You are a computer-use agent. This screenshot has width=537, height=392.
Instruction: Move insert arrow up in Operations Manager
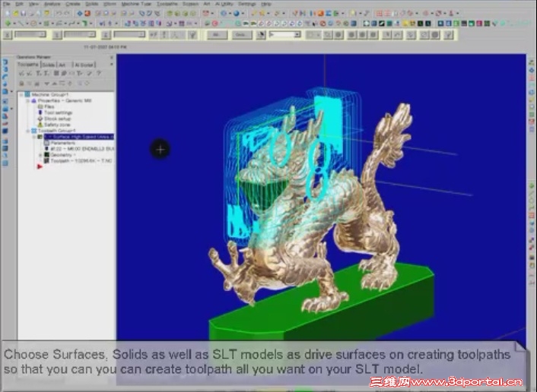(54, 84)
